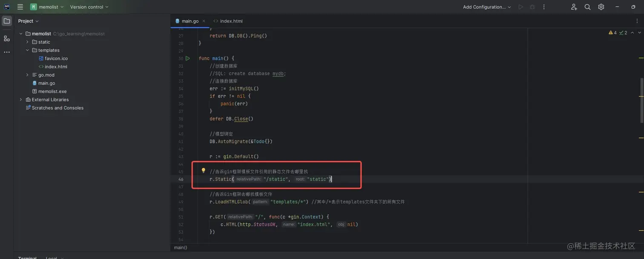The height and width of the screenshot is (259, 644).
Task: Open the toolbar More Actions kebab icon
Action: (544, 7)
